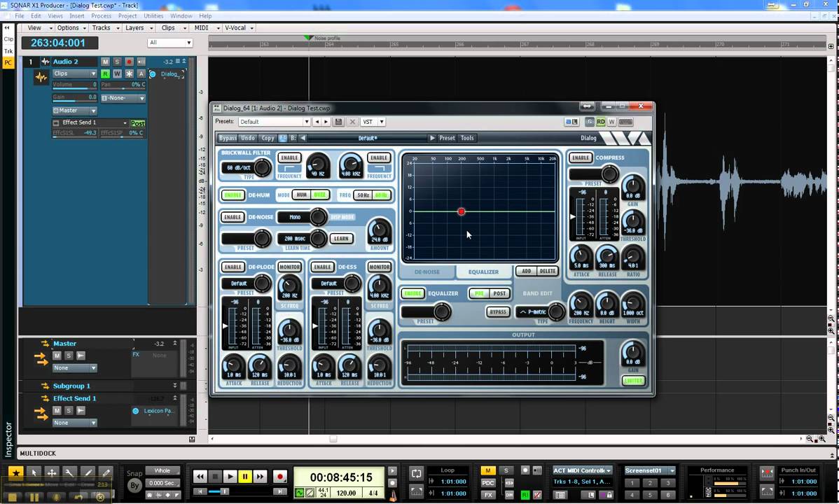The width and height of the screenshot is (839, 504).
Task: Click the transport Play button
Action: [x=230, y=476]
